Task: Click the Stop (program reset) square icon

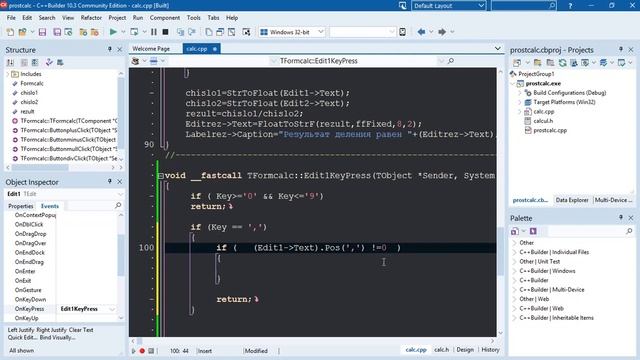Action: click(165, 32)
